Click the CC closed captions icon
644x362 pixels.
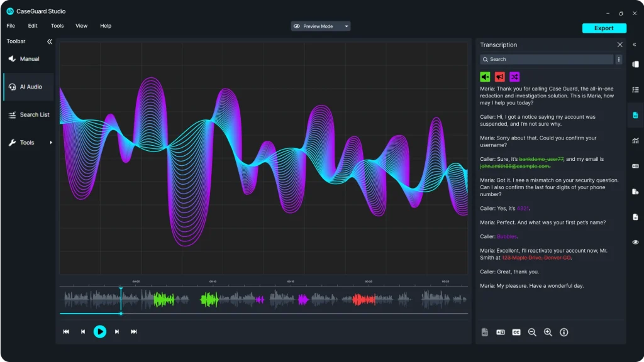516,332
